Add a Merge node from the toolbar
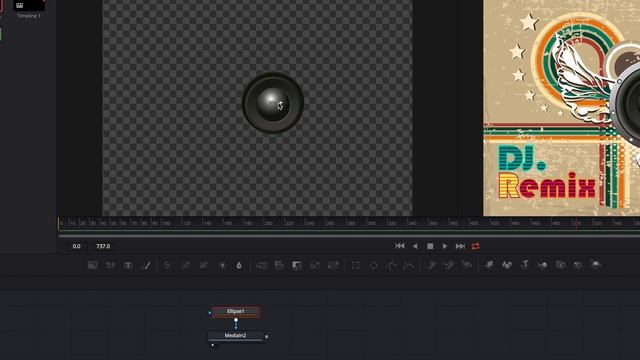This screenshot has height=360, width=640. pos(261,265)
